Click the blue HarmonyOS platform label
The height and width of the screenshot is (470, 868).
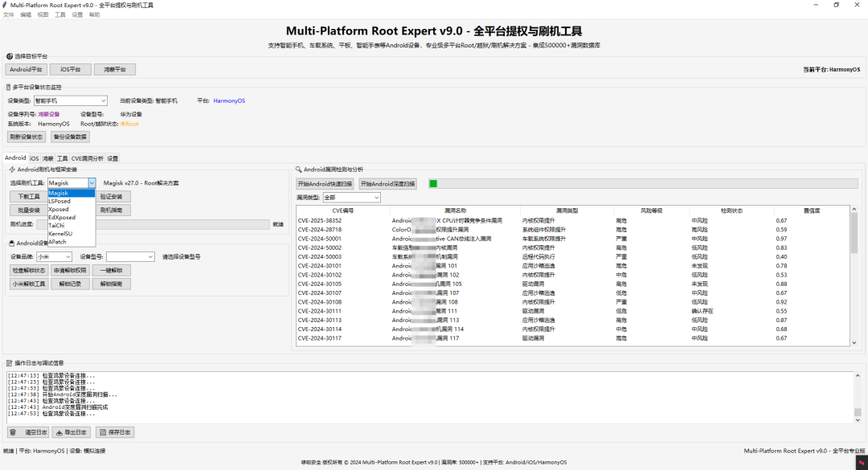tap(229, 100)
